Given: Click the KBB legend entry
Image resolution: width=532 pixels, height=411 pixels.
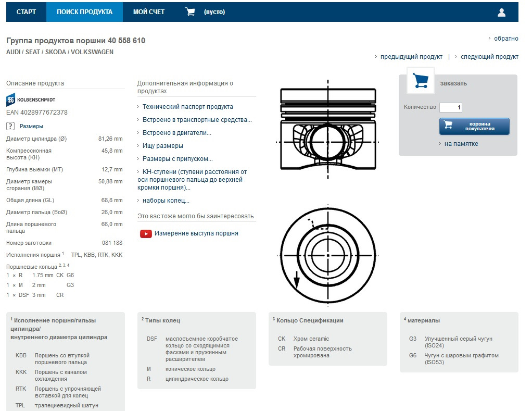Looking at the screenshot, I should pos(53,359).
